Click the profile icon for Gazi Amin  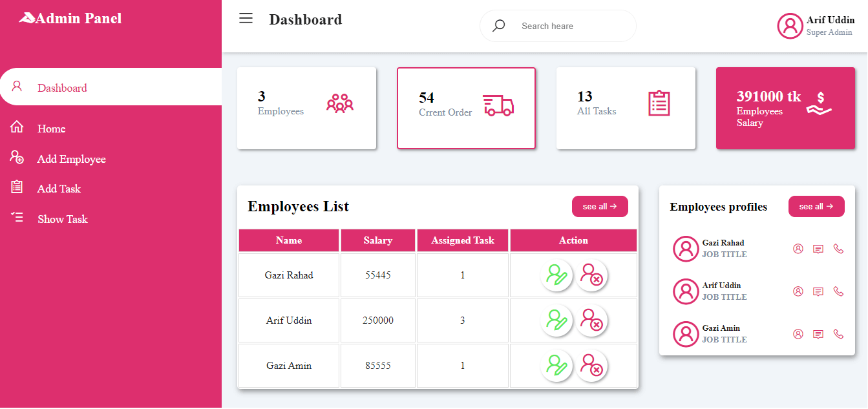coord(798,334)
